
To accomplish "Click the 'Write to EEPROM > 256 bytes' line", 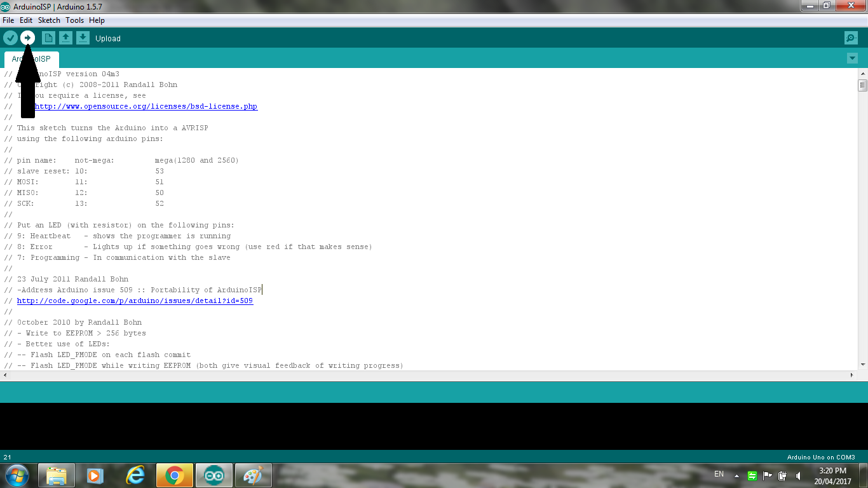I will [75, 333].
